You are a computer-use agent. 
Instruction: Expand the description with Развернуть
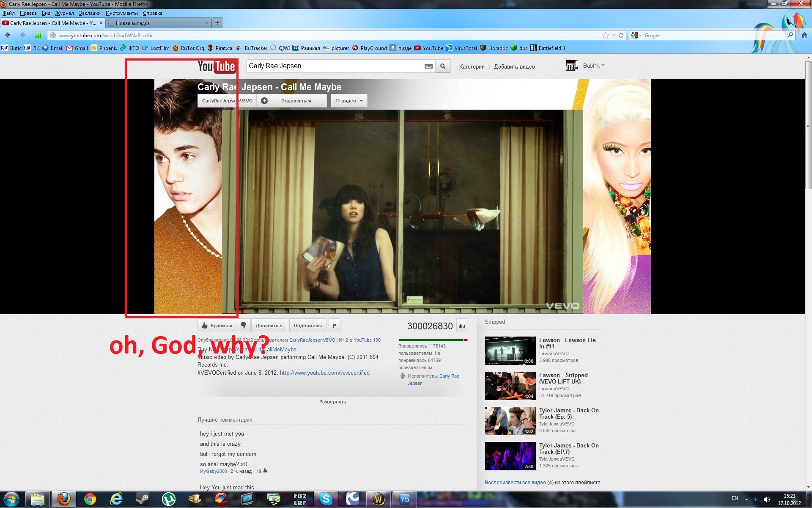point(332,402)
